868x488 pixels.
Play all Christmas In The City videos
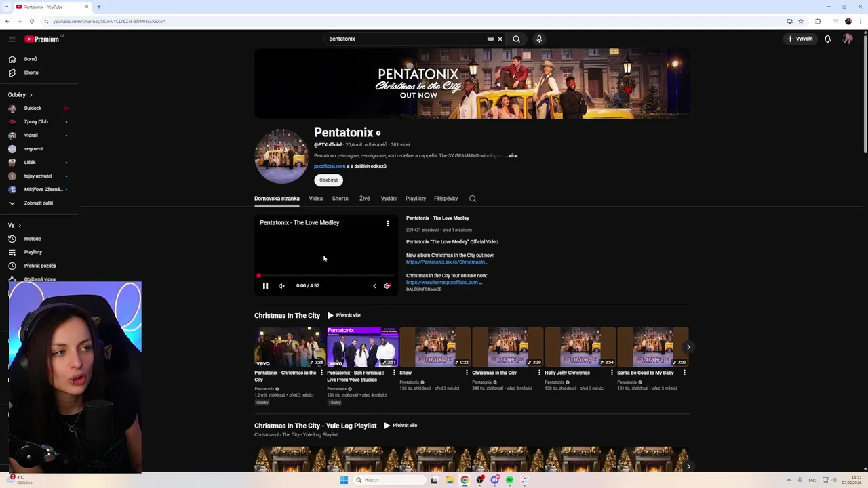344,315
